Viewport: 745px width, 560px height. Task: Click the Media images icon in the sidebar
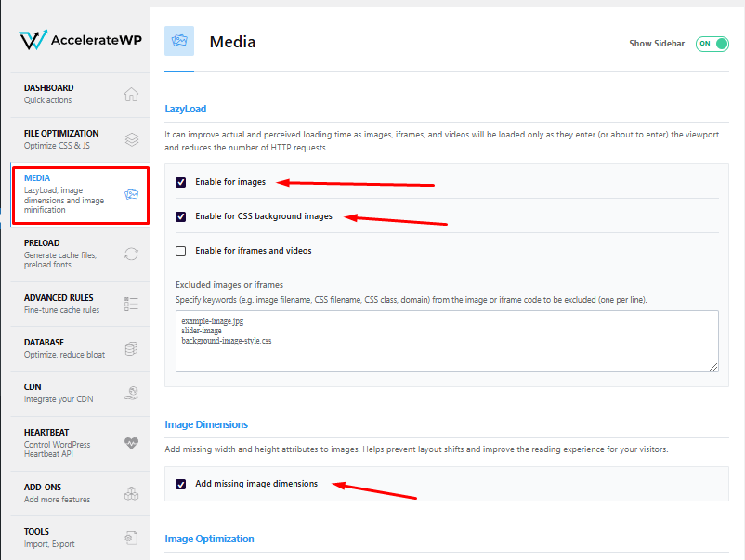[131, 194]
